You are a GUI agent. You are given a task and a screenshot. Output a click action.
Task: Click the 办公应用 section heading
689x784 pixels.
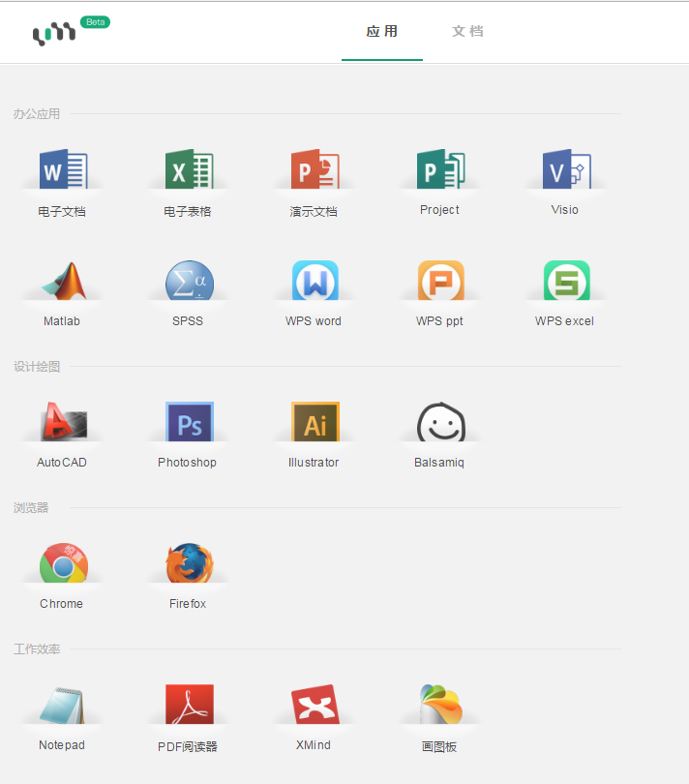click(x=37, y=114)
